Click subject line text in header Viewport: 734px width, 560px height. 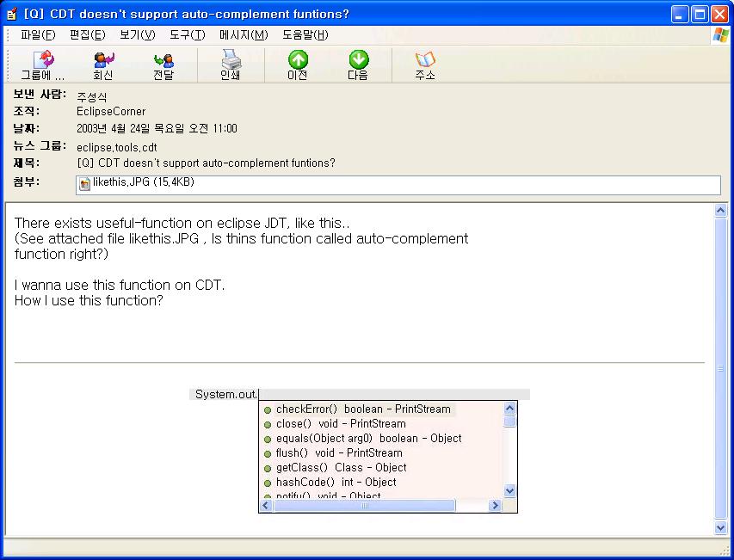coord(206,163)
